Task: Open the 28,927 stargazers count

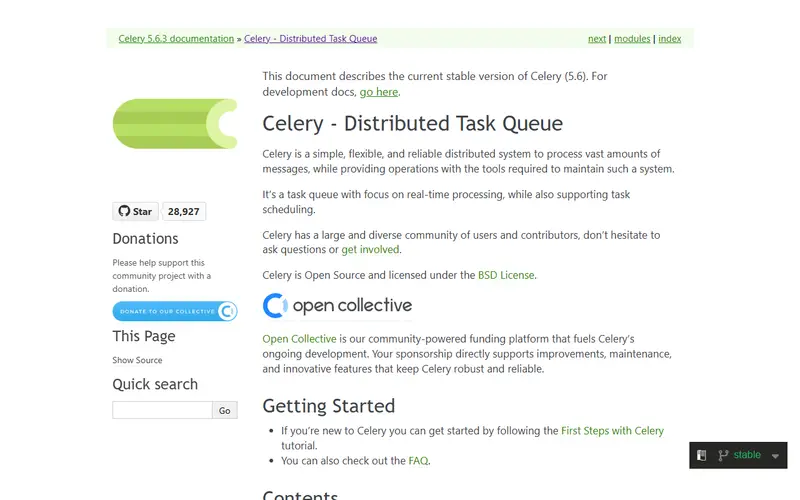Action: click(x=184, y=211)
